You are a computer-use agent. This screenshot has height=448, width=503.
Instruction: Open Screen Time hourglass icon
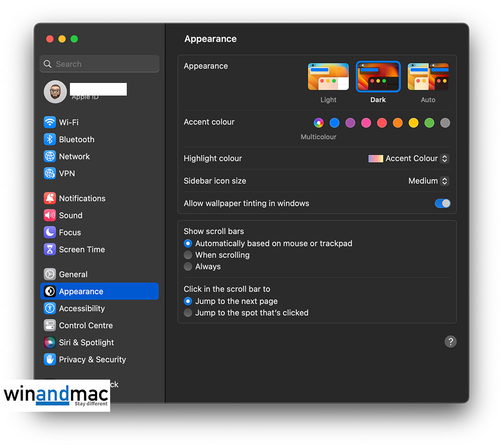(50, 249)
